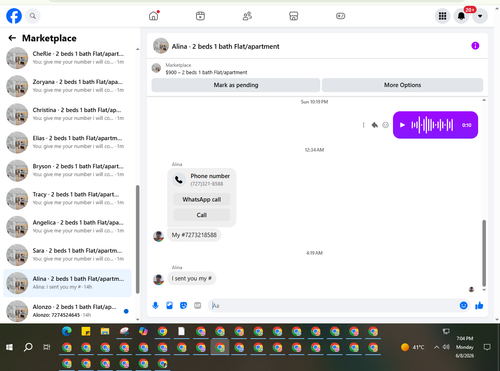Open the Friends tab icon
Screen dimensions: 500x371
(247, 16)
